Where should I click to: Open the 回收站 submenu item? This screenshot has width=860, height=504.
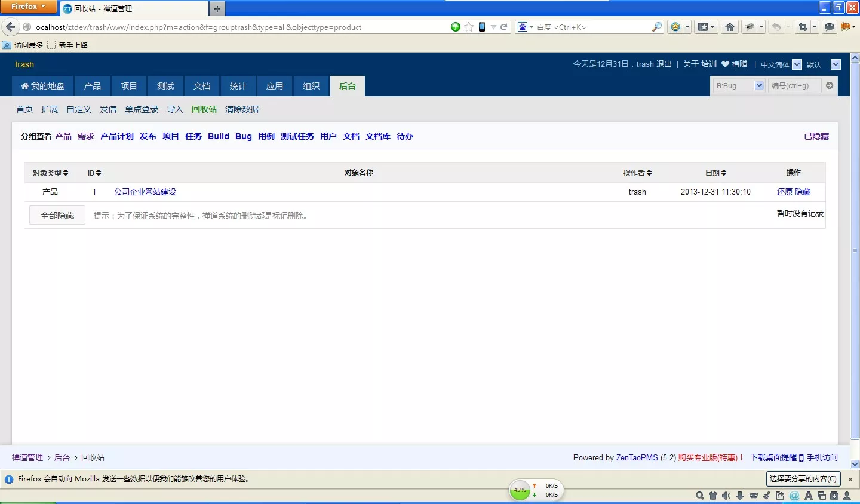coord(204,109)
